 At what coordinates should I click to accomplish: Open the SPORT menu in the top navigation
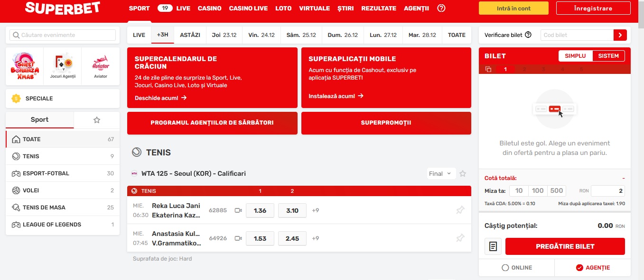139,8
